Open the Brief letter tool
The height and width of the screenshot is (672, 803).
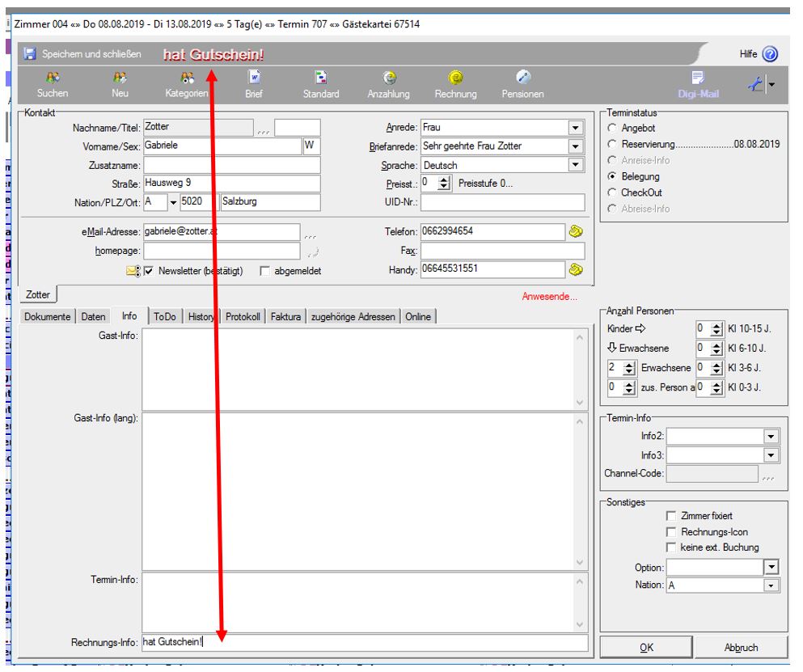[254, 85]
